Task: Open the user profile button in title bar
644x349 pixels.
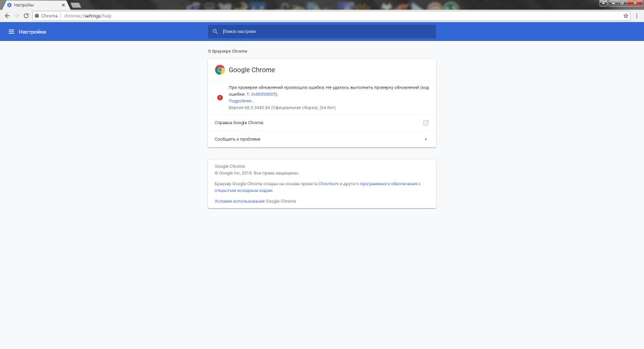Action: point(603,3)
